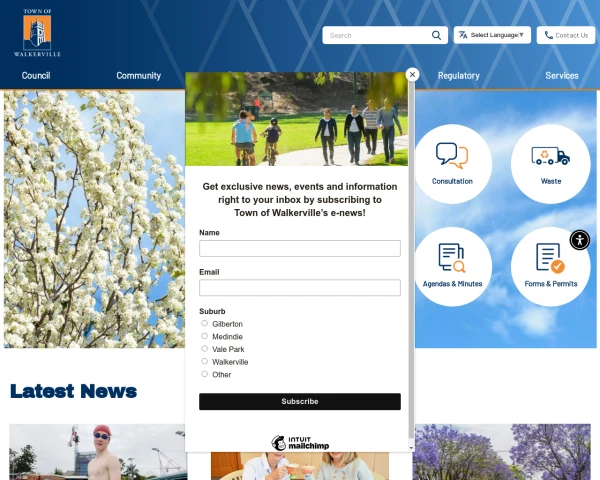
Task: Select the Vale Park suburb radio button
Action: pyautogui.click(x=205, y=349)
